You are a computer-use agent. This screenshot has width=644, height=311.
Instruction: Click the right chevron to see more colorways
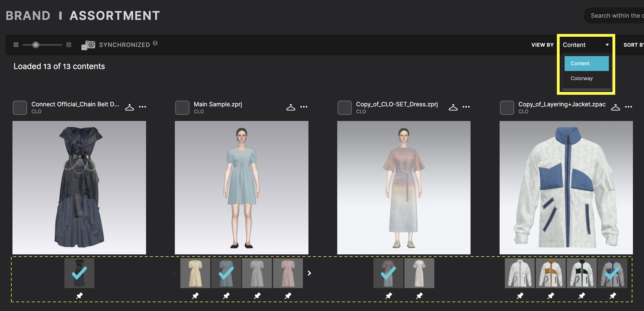[x=309, y=273]
